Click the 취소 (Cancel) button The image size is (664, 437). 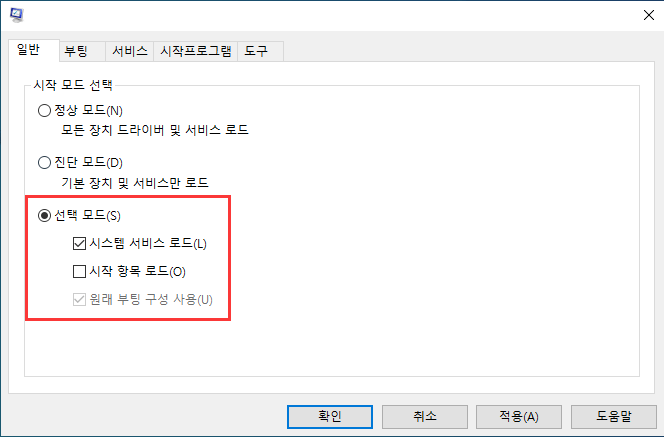coord(425,417)
